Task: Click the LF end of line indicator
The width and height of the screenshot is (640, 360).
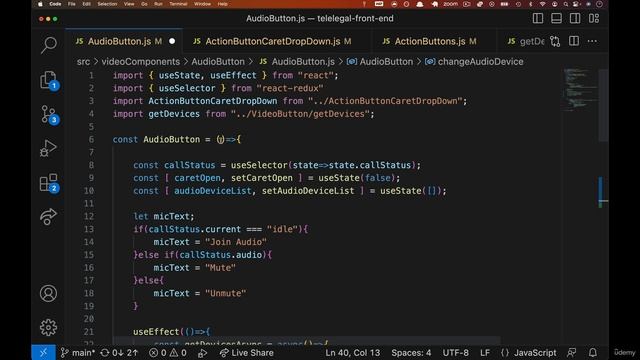Action: [x=485, y=353]
